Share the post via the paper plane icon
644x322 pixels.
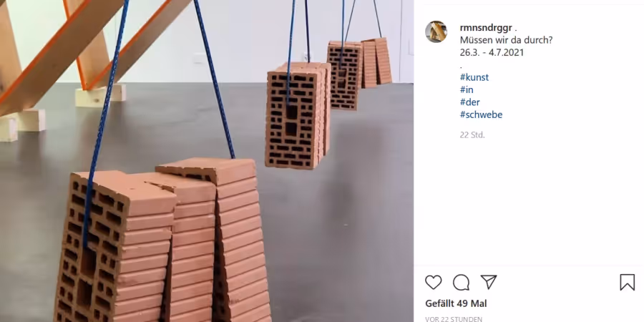pos(489,282)
